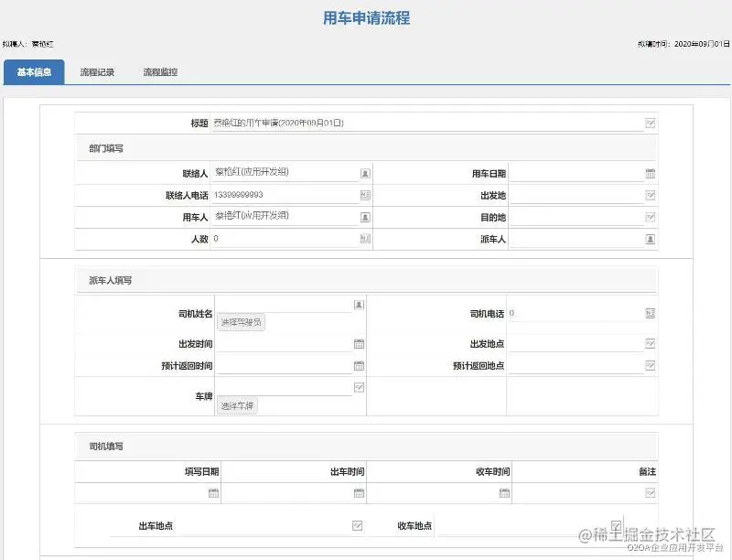Open the 流程记录 tab
The image size is (732, 560).
(97, 72)
